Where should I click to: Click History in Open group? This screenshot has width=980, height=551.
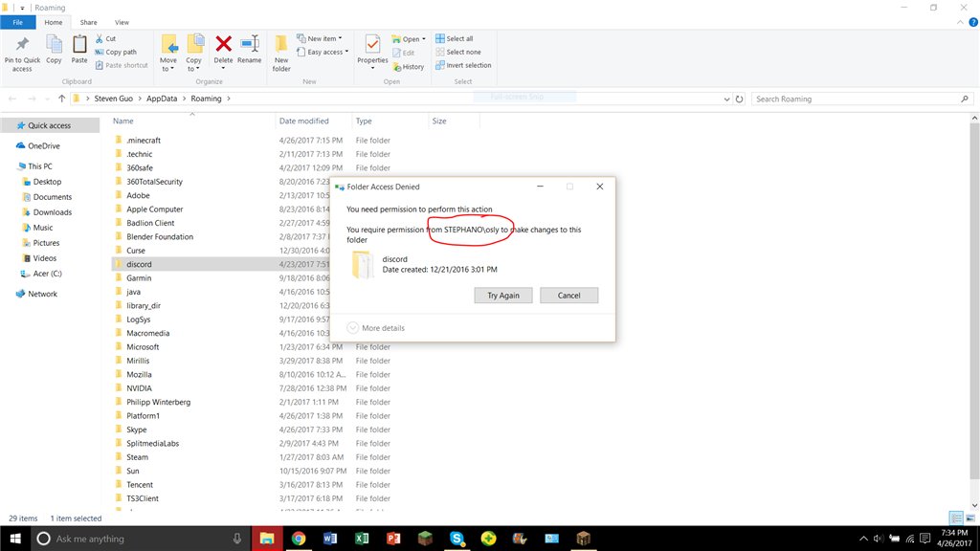(408, 66)
